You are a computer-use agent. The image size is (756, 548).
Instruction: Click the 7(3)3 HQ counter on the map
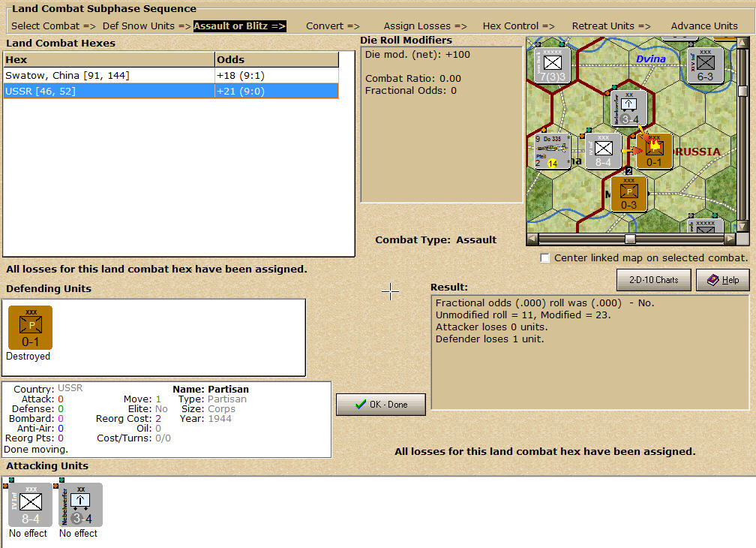point(552,65)
